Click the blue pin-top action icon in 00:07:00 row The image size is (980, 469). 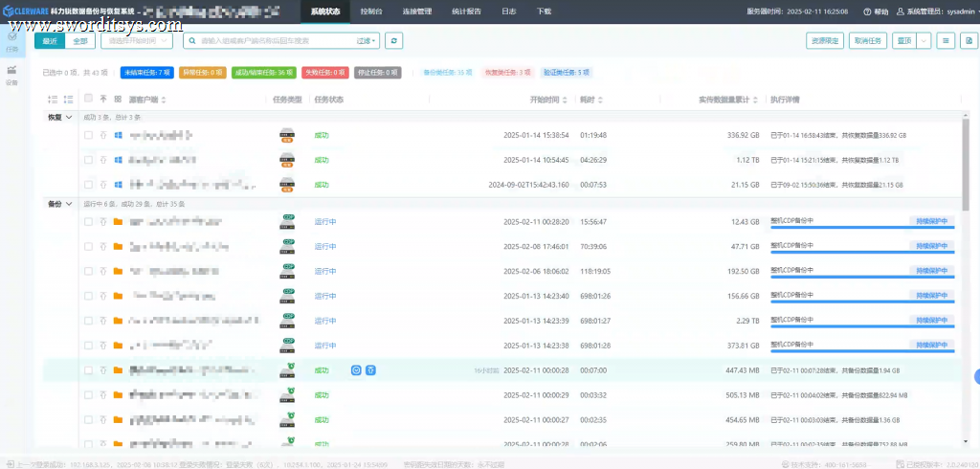(x=370, y=370)
